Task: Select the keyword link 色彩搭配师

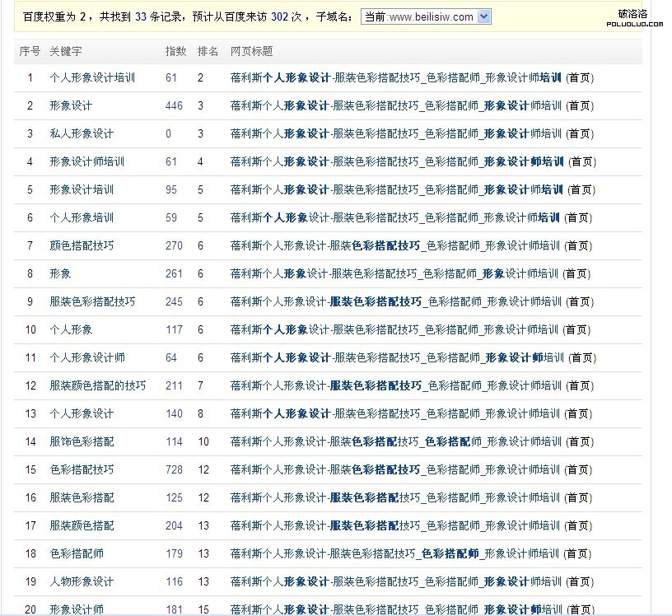Action: click(77, 553)
